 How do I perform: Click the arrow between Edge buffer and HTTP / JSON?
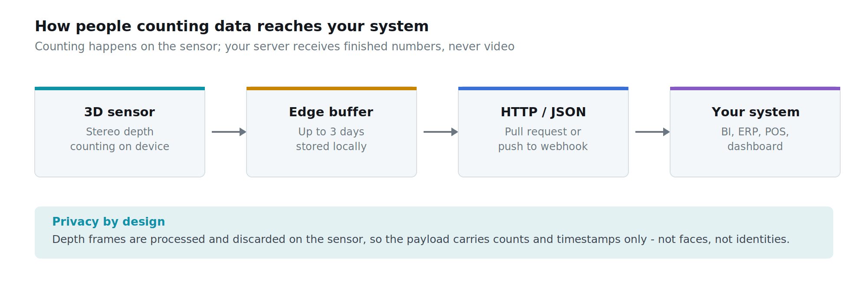point(441,132)
